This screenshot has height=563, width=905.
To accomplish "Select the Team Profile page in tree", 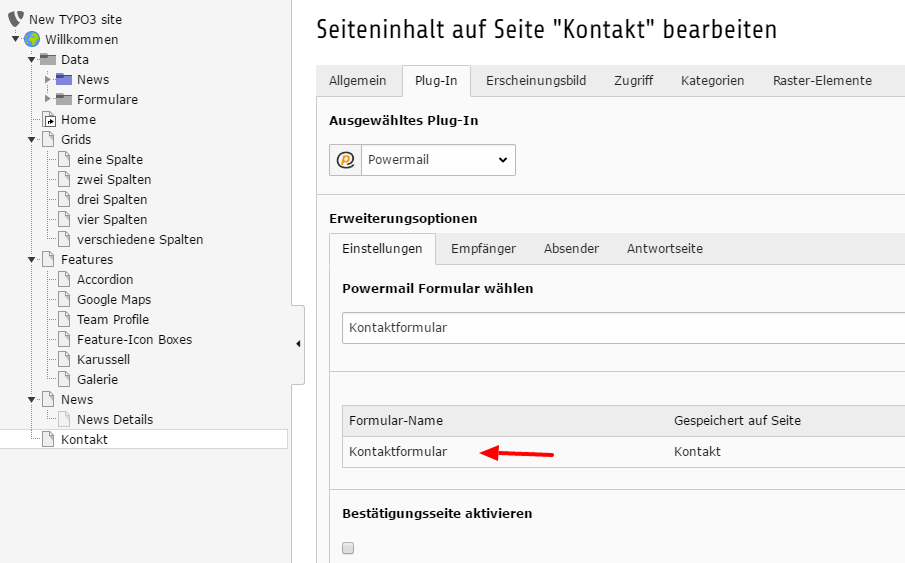I will (x=113, y=319).
